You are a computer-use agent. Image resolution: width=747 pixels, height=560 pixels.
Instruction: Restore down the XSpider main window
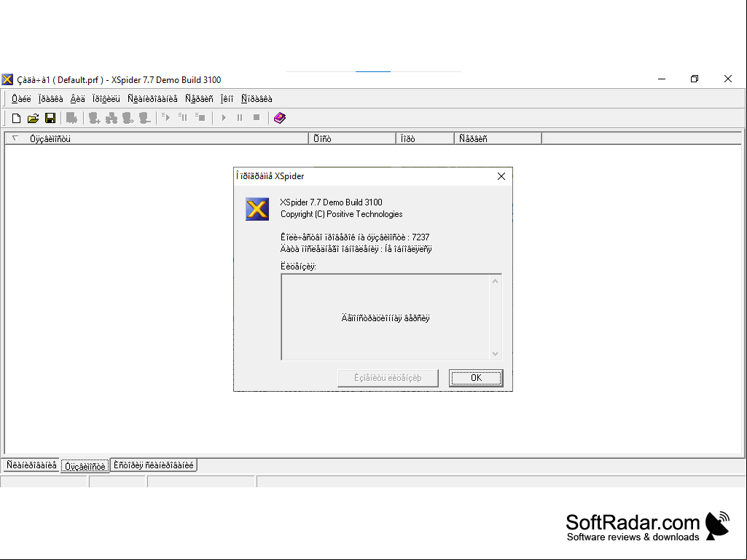pyautogui.click(x=695, y=79)
